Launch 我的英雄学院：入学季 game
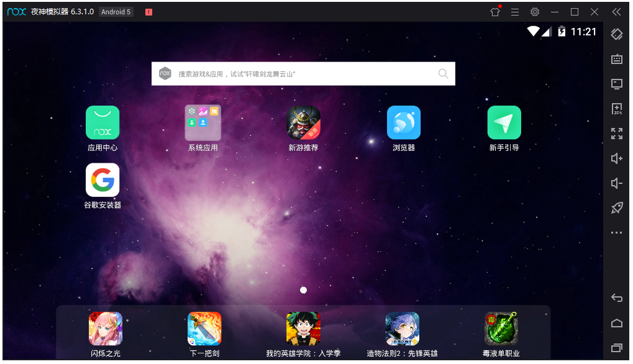The image size is (633, 364). click(x=303, y=329)
